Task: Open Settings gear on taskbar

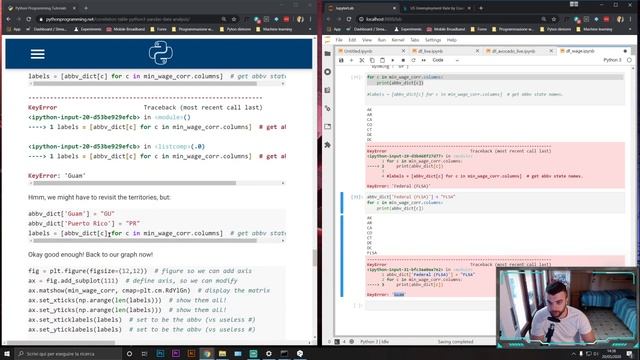Action: point(269,353)
